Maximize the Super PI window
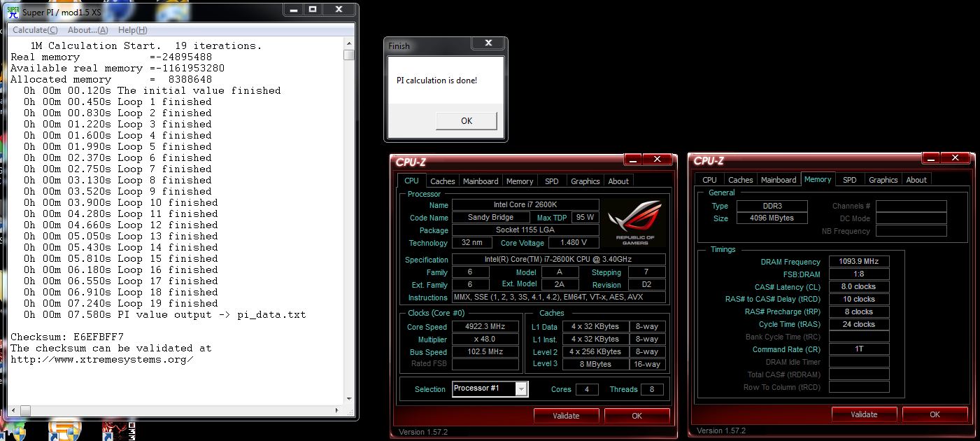The image size is (980, 441). coord(313,10)
